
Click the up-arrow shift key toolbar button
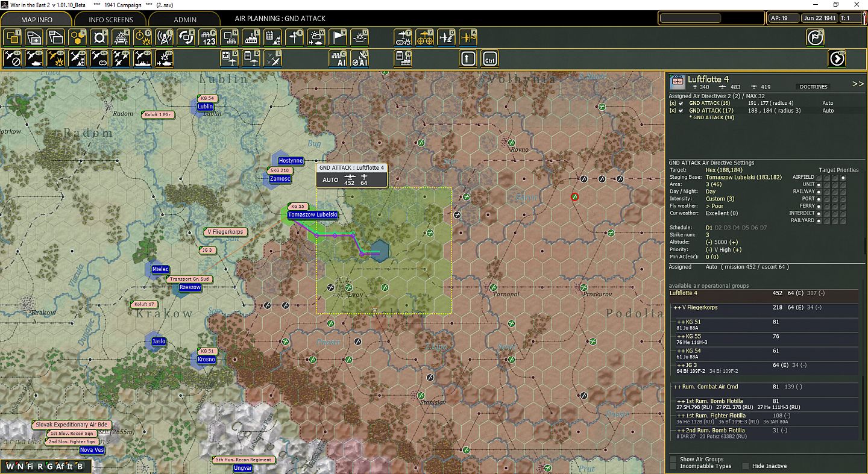pyautogui.click(x=468, y=58)
